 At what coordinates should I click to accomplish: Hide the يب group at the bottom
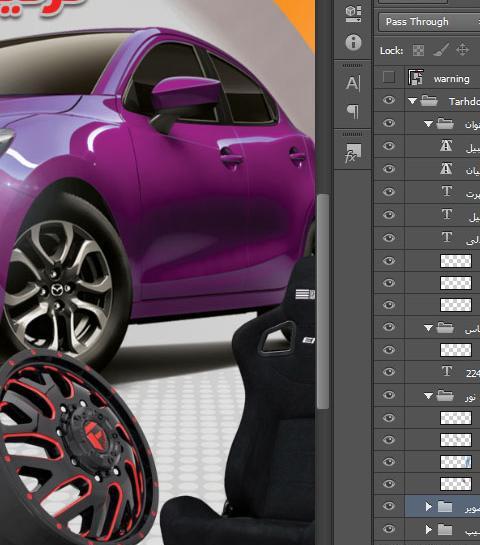coord(389,529)
